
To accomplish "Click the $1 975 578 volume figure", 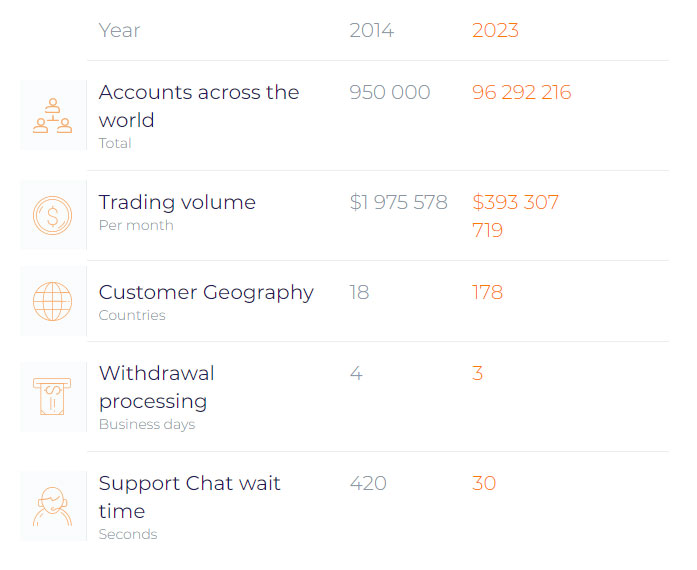I will pos(398,202).
